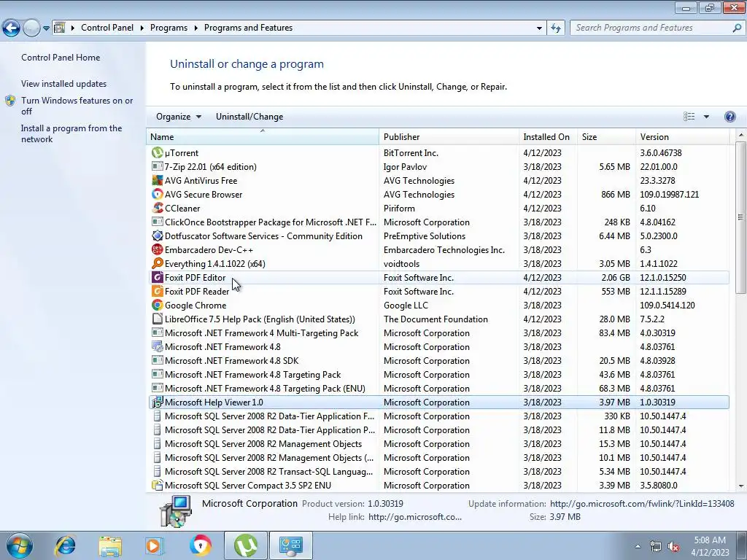Click the AVG Secure Browser taskbar icon

click(200, 545)
